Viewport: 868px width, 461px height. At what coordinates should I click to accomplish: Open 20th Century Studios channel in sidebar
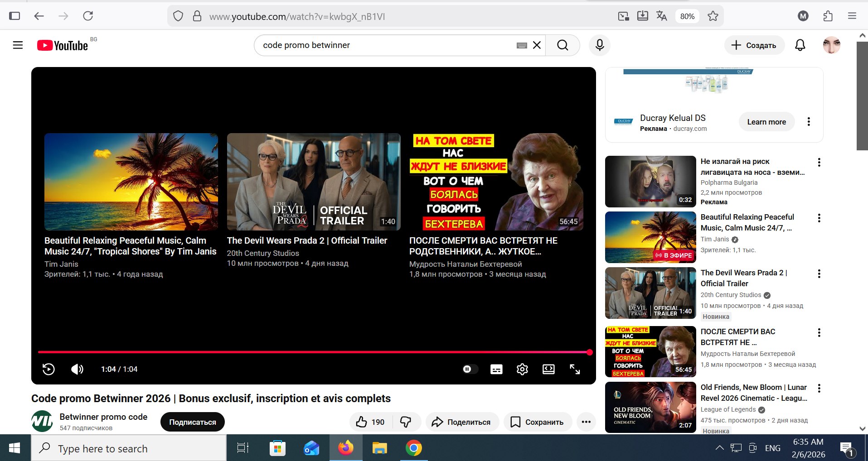pos(731,295)
